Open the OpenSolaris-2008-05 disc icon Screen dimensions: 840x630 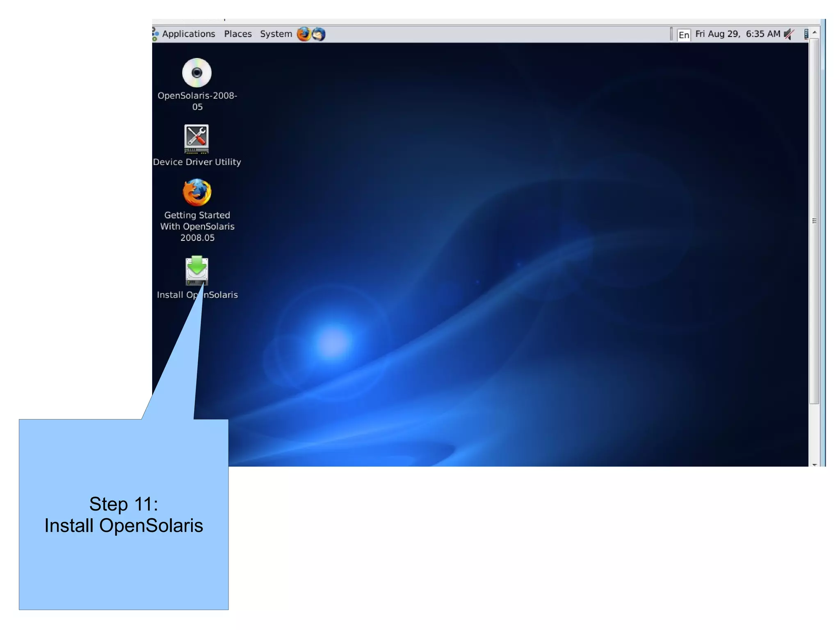tap(197, 73)
